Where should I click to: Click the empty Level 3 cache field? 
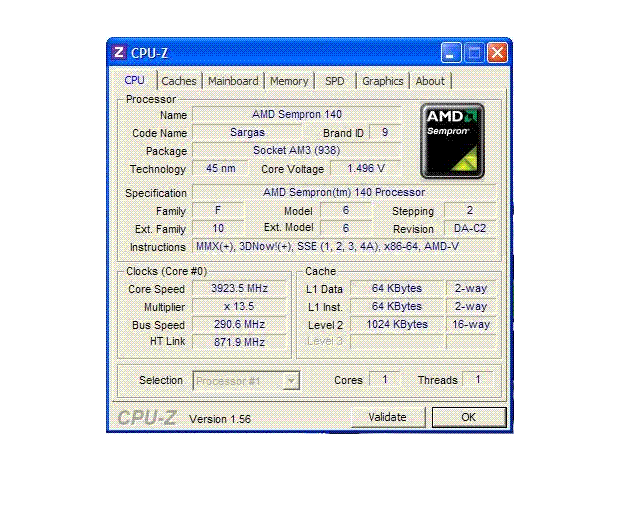point(396,342)
